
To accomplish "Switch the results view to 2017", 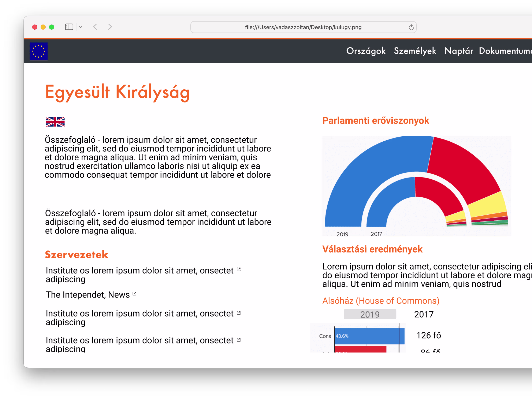I will (424, 314).
